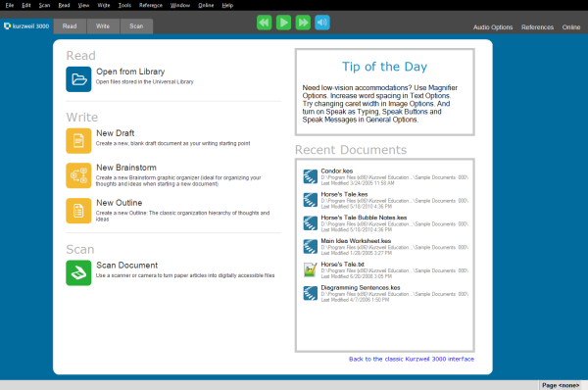
Task: Switch to the Scan tab
Action: pos(136,26)
